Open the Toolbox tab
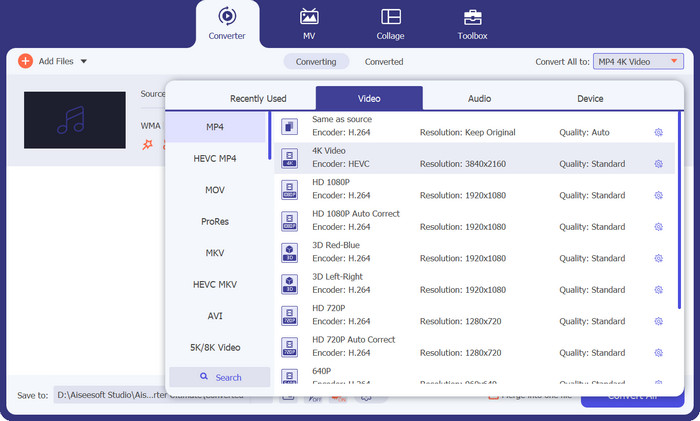The image size is (700, 421). (x=472, y=24)
